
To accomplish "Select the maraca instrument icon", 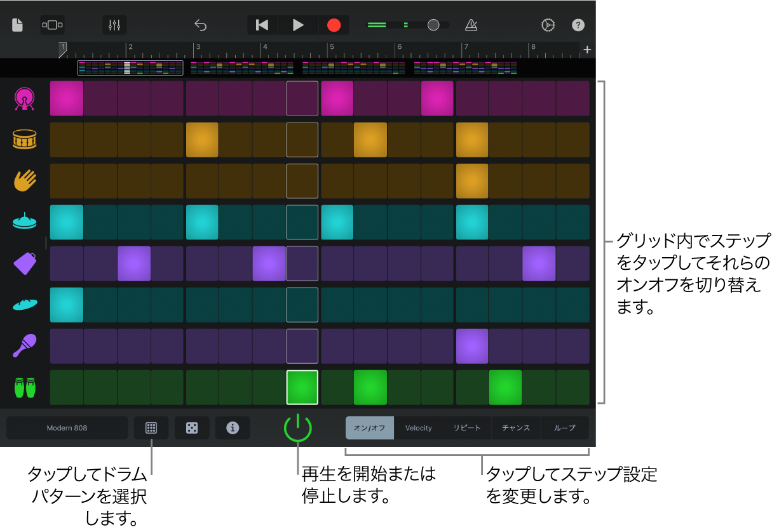I will pyautogui.click(x=24, y=346).
